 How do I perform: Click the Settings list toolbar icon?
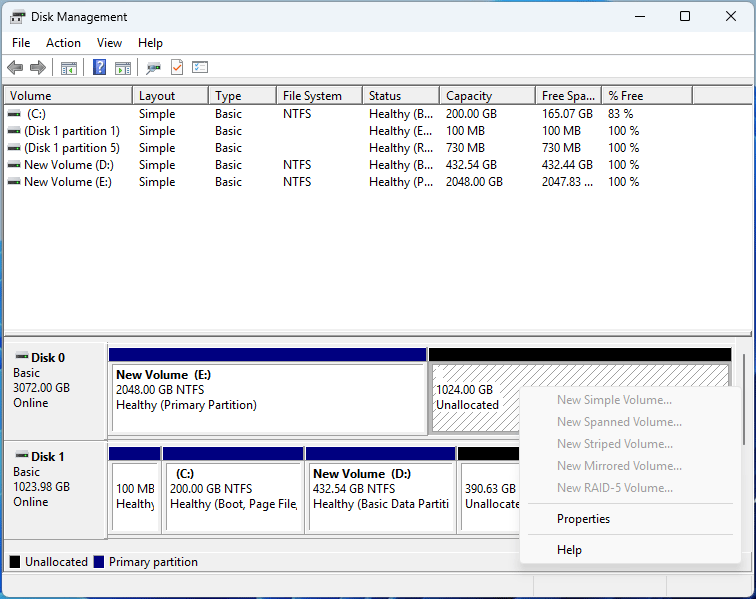(200, 67)
